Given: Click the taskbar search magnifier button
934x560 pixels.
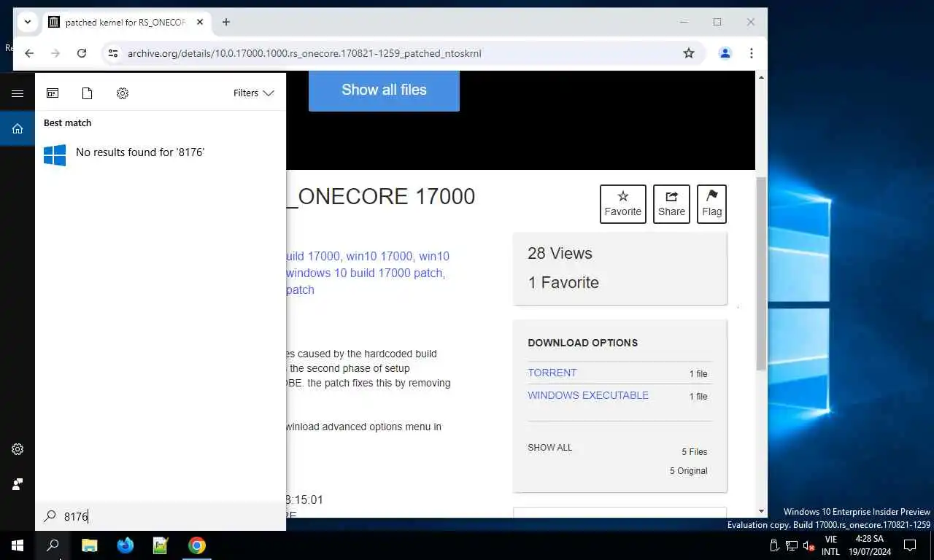Looking at the screenshot, I should [x=53, y=545].
